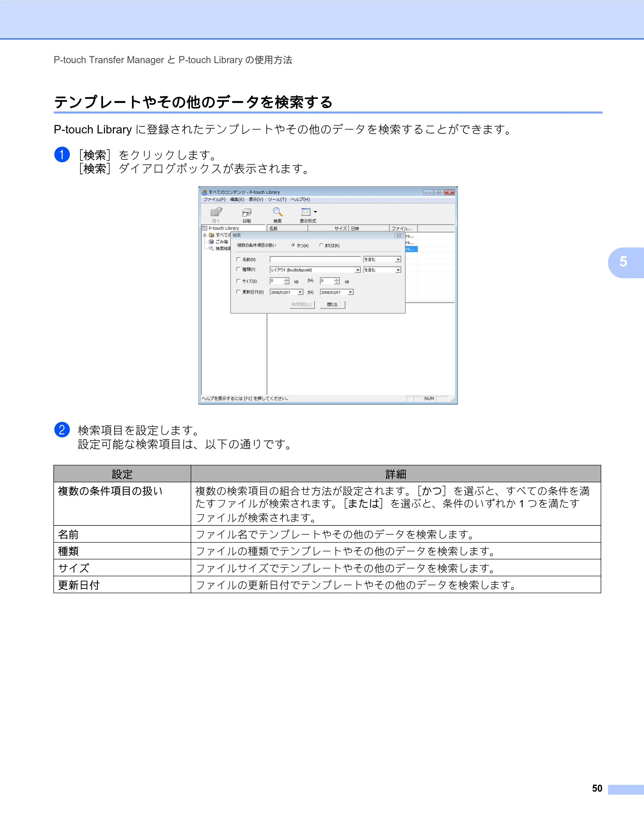Click the 閉じる button
This screenshot has width=644, height=833.
[x=332, y=305]
